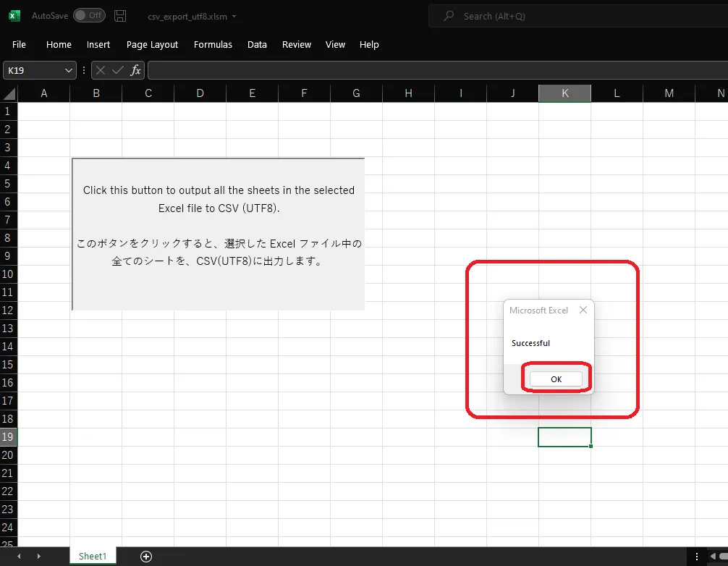This screenshot has width=728, height=566.
Task: Expand the Name Box dropdown
Action: (x=69, y=70)
